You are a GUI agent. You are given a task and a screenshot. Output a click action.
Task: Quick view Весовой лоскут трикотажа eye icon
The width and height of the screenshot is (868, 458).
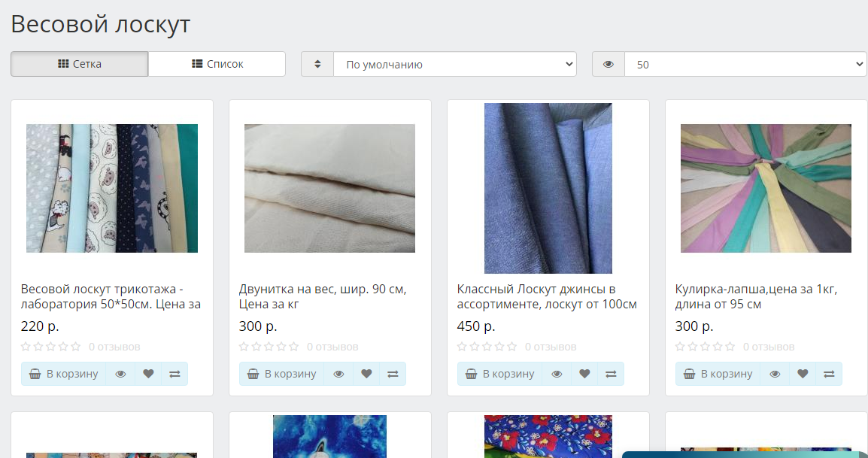(x=120, y=374)
